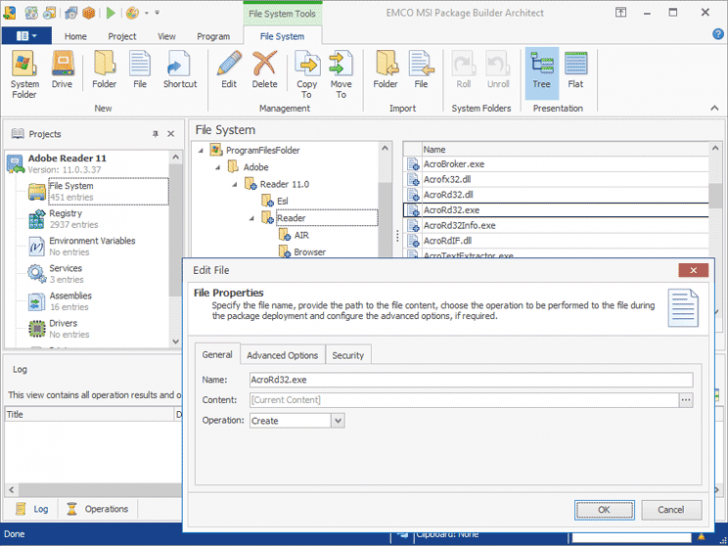Collapse the Reader 11.0 folder node

(235, 184)
